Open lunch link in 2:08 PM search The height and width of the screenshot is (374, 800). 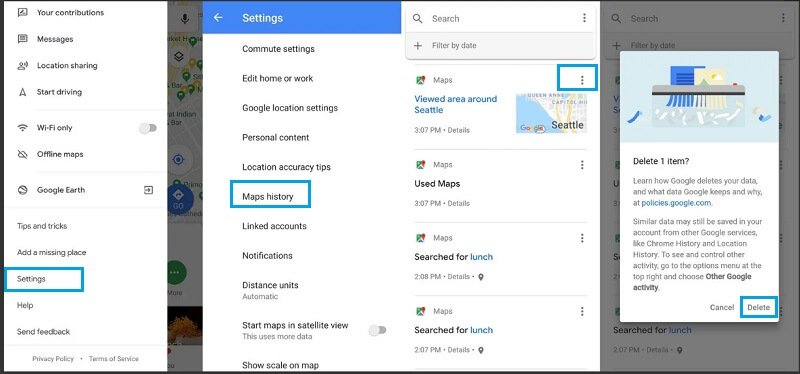[x=481, y=257]
